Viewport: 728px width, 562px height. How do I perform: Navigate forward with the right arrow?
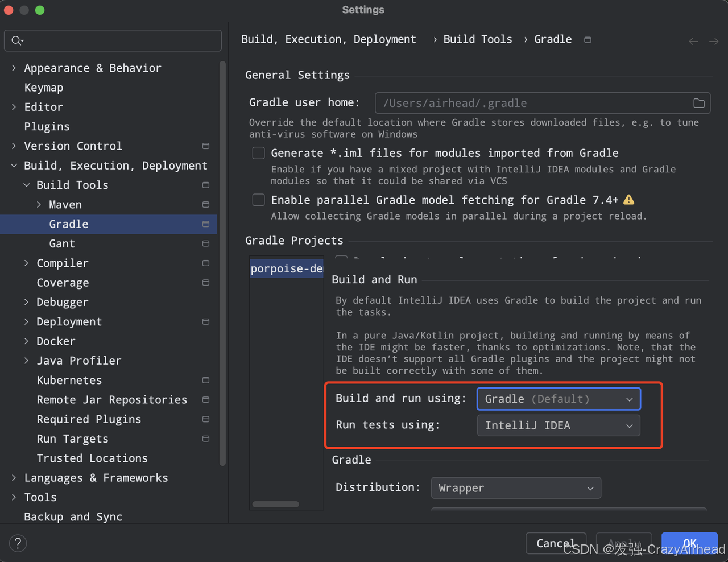tap(714, 41)
